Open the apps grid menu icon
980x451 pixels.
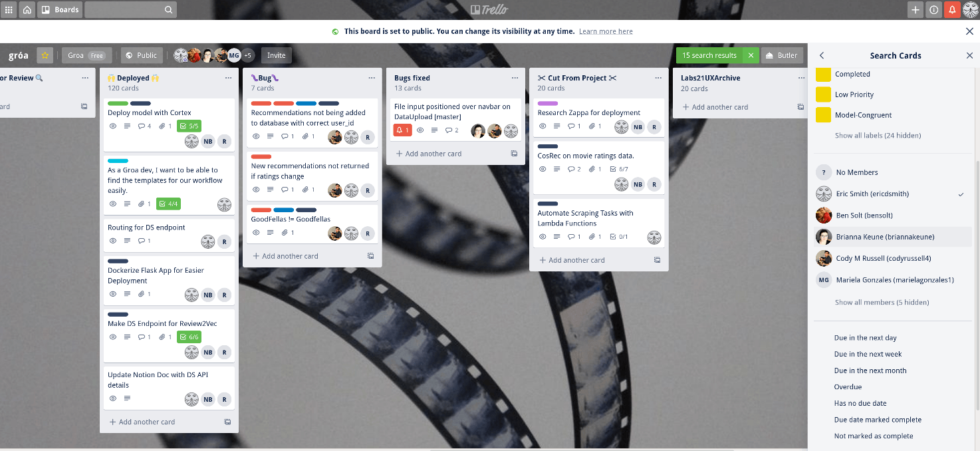click(x=9, y=10)
